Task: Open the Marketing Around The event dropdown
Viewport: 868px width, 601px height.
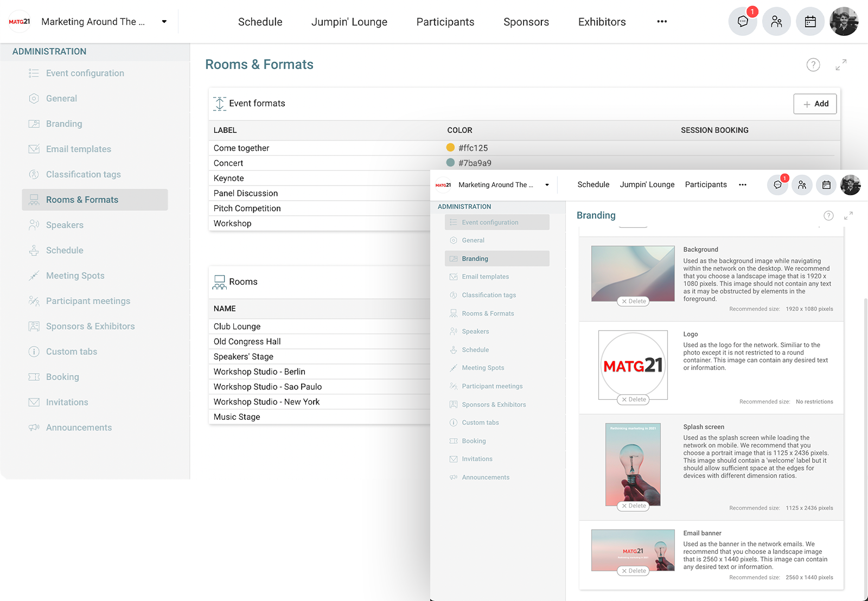Action: click(x=164, y=22)
